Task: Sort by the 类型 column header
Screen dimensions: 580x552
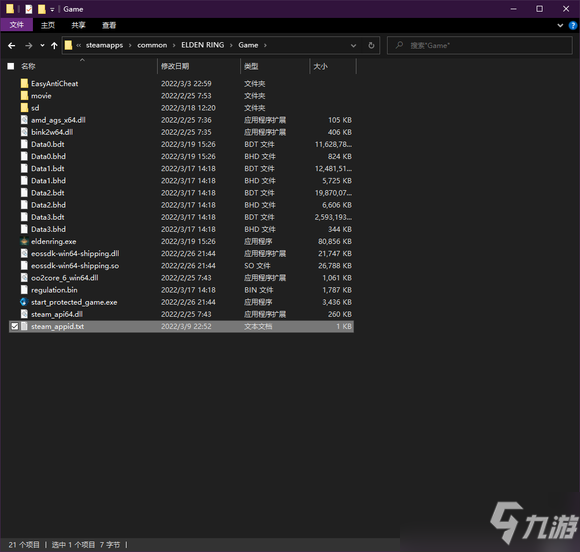Action: 251,66
